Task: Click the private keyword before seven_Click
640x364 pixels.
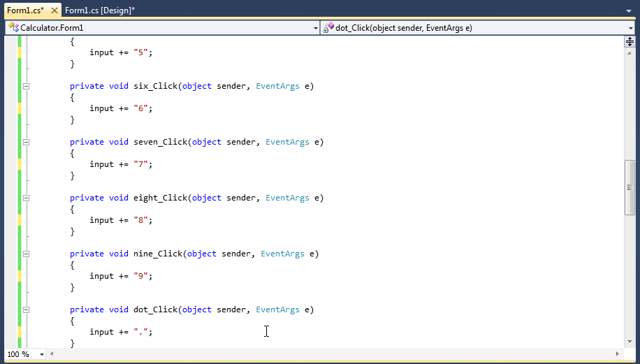Action: (87, 142)
